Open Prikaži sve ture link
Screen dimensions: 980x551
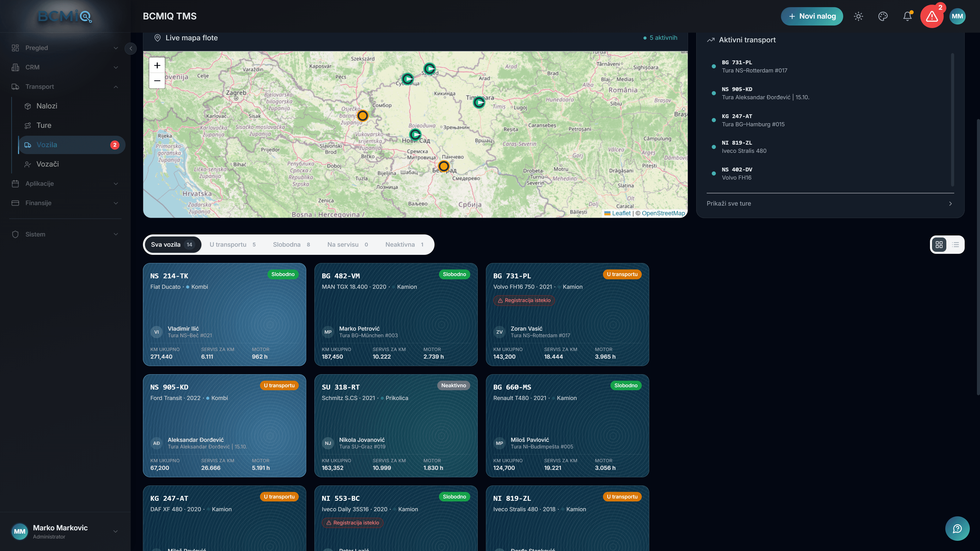(x=830, y=204)
